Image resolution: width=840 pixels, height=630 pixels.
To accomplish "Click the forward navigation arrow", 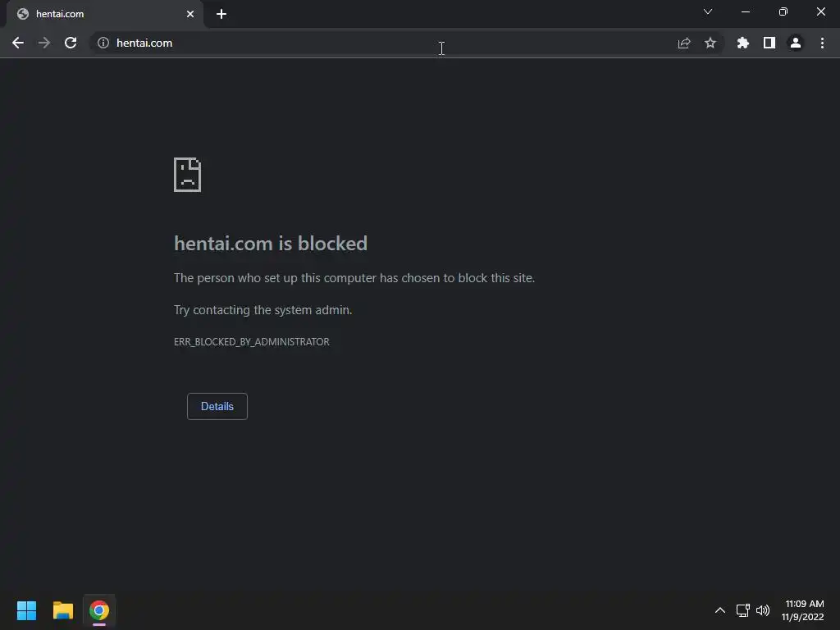I will (44, 43).
